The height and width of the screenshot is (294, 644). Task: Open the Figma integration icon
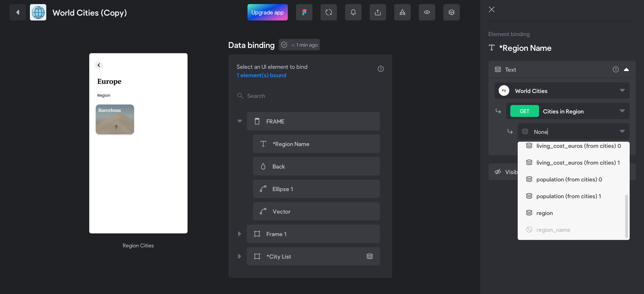[304, 12]
